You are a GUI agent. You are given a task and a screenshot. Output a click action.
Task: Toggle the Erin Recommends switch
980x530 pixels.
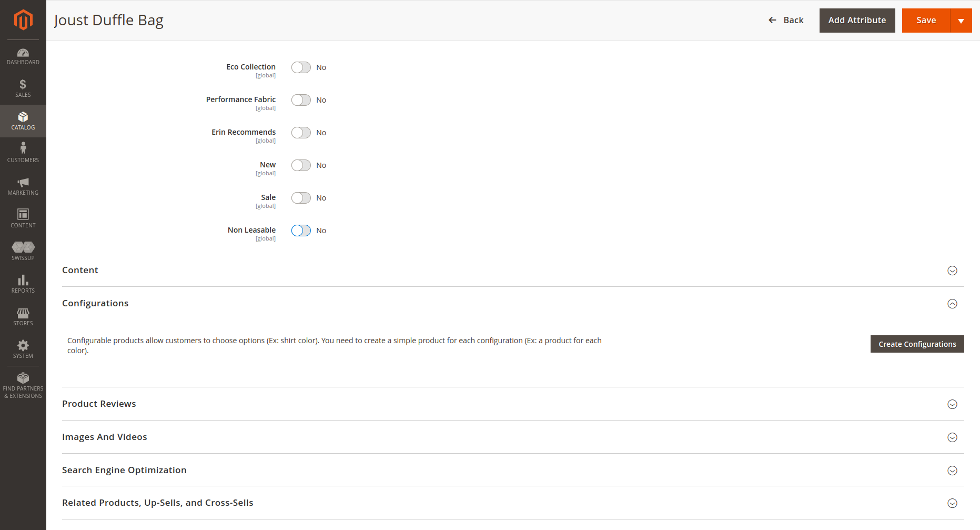[301, 133]
